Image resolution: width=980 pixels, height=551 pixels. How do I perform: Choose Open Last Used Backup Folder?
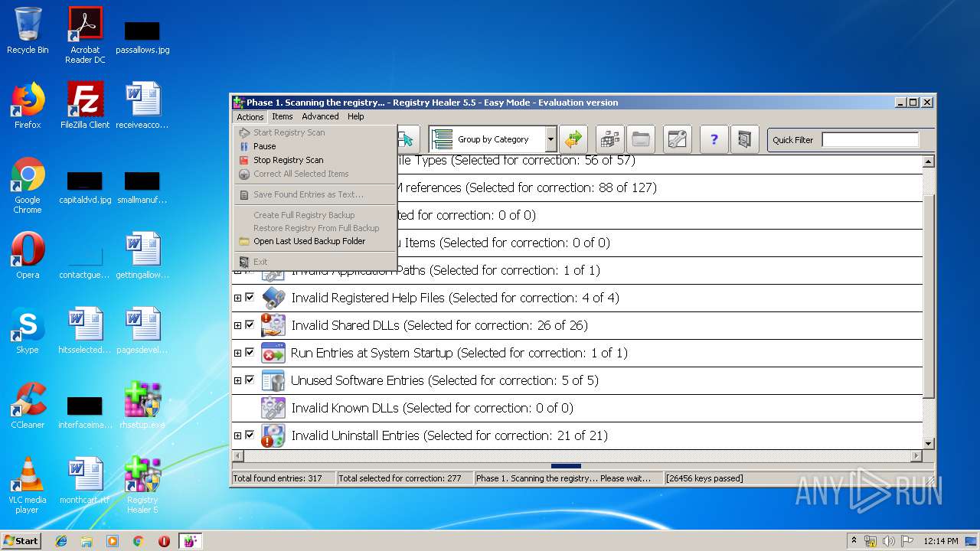(315, 241)
